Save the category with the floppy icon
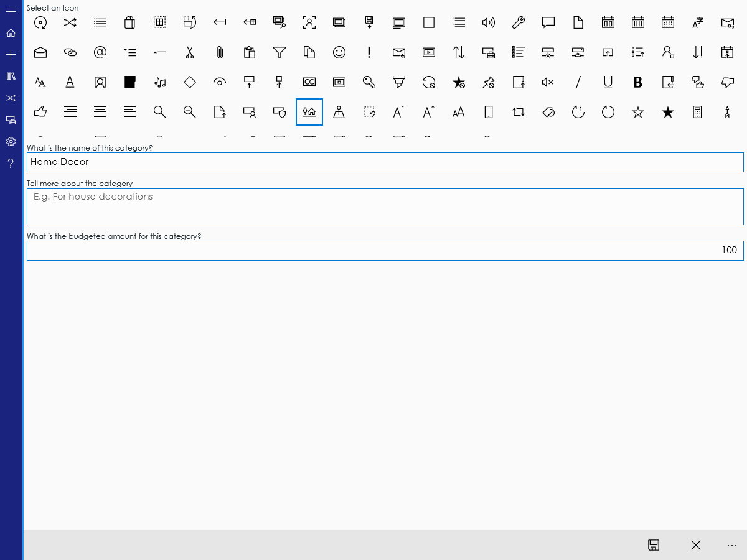The height and width of the screenshot is (560, 747). (654, 545)
